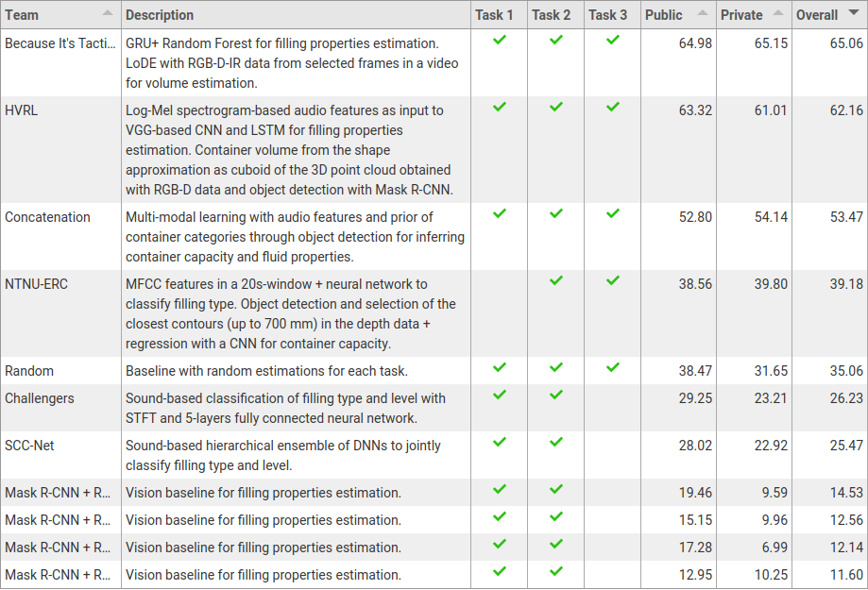Sort by Private score using its arrow
Screen dimensions: 868x590
point(778,13)
